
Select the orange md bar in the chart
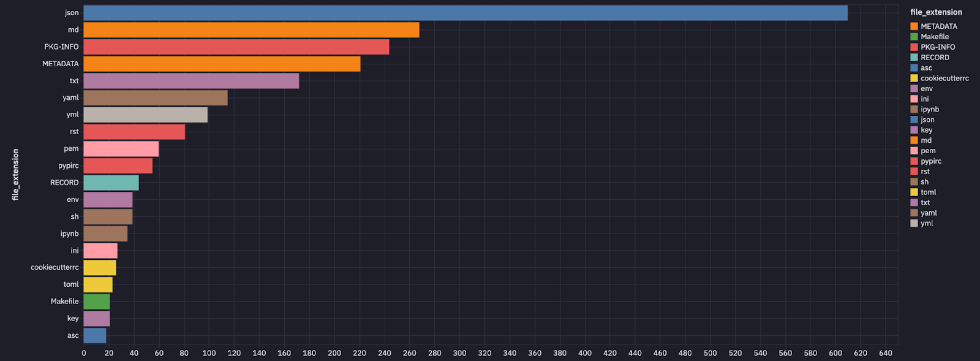(x=251, y=30)
